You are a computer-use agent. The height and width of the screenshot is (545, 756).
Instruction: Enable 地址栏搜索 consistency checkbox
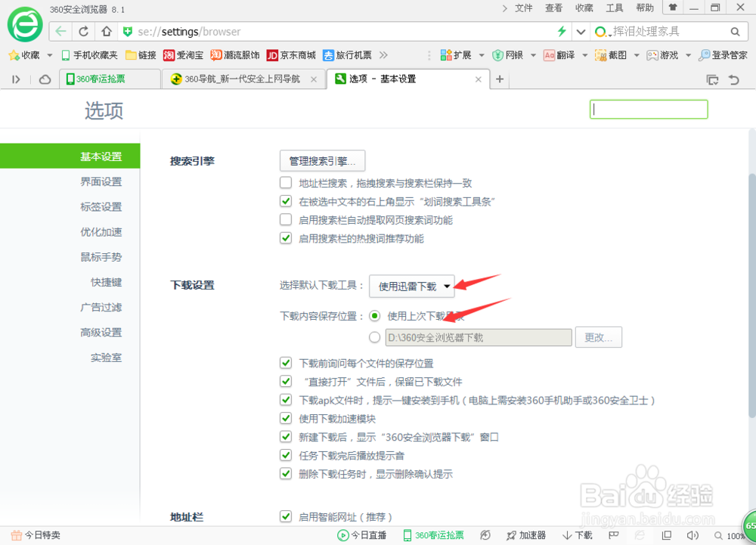click(x=286, y=183)
